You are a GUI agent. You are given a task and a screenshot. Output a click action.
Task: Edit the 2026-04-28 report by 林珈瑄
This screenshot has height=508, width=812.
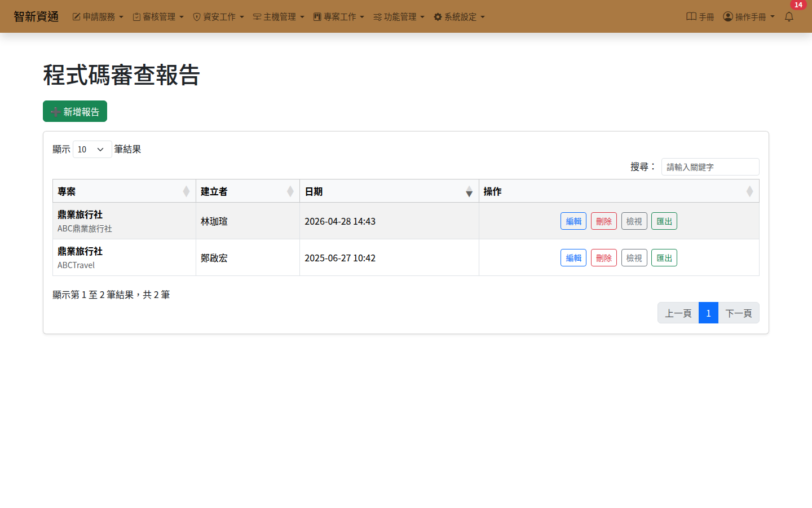pyautogui.click(x=573, y=221)
